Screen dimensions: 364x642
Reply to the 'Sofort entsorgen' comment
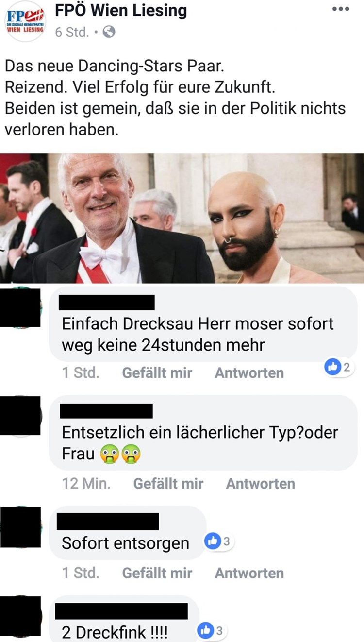coord(249,573)
